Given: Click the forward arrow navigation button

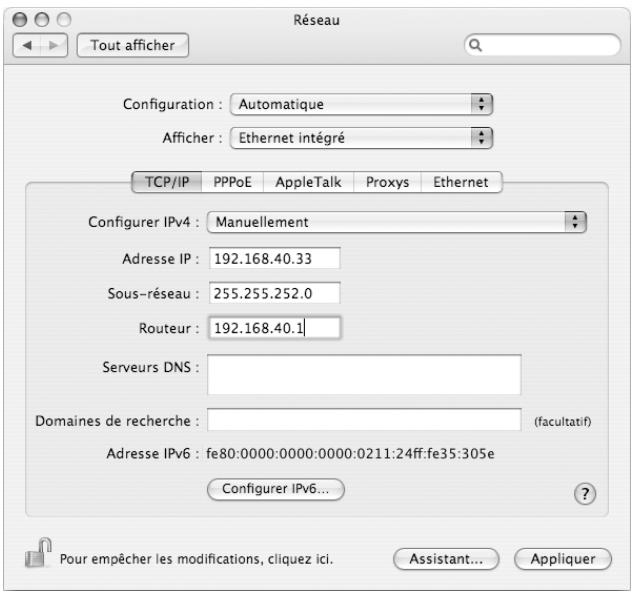Looking at the screenshot, I should 54,45.
